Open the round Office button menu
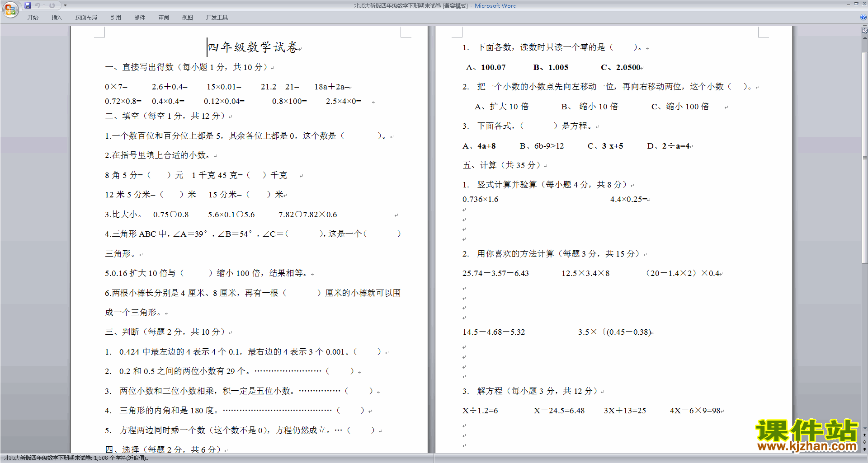 click(x=10, y=9)
